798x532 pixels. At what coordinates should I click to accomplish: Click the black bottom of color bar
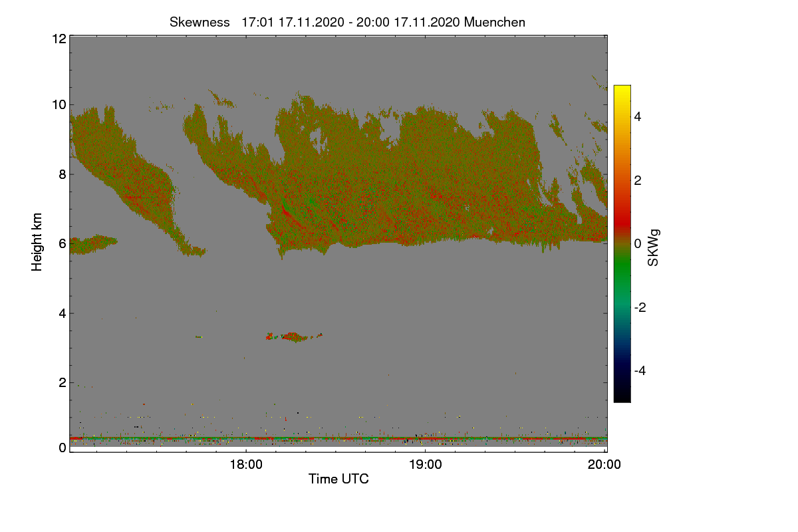pos(622,397)
